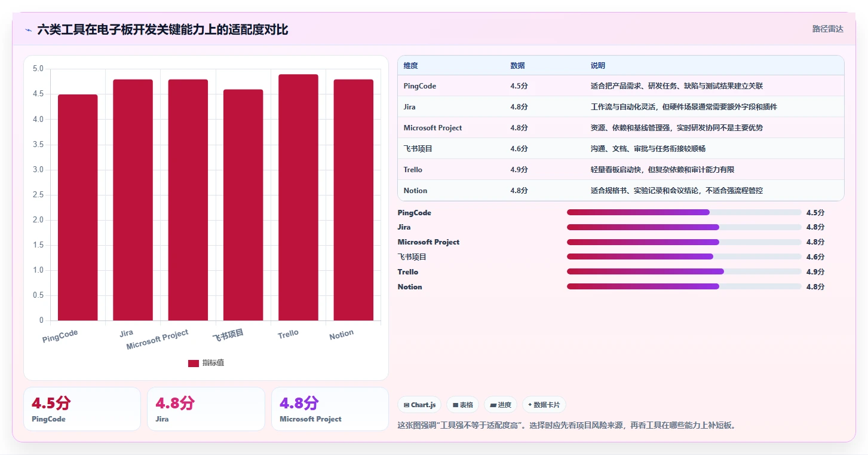The image size is (868, 455).
Task: Click the 飞书项目 x-axis label
Action: tap(228, 335)
